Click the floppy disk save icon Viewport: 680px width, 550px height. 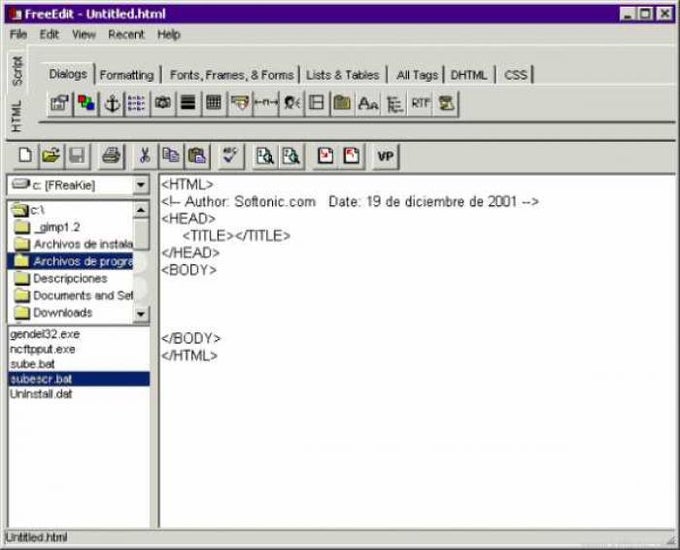coord(77,155)
